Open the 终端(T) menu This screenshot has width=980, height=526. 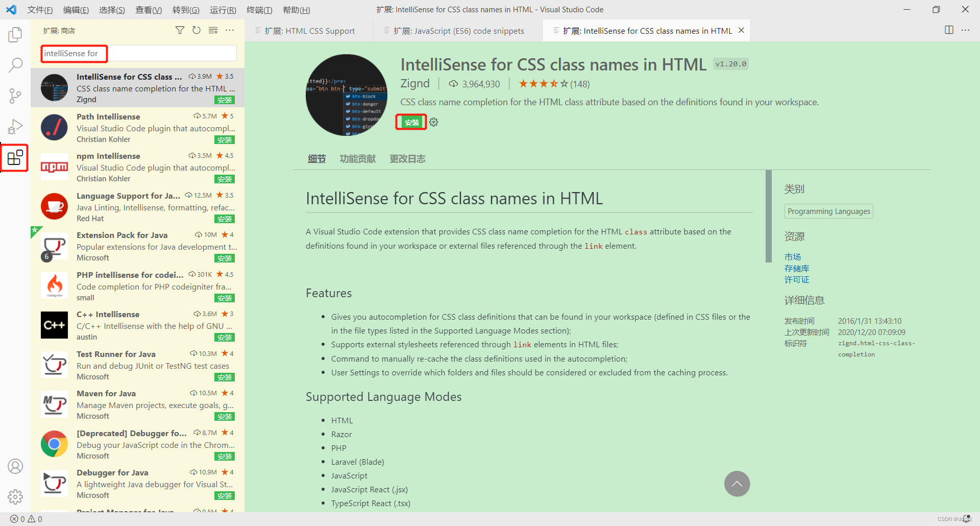tap(259, 10)
